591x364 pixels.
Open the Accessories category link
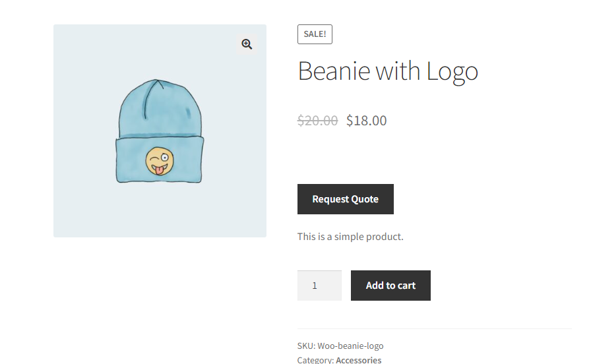[x=358, y=359]
